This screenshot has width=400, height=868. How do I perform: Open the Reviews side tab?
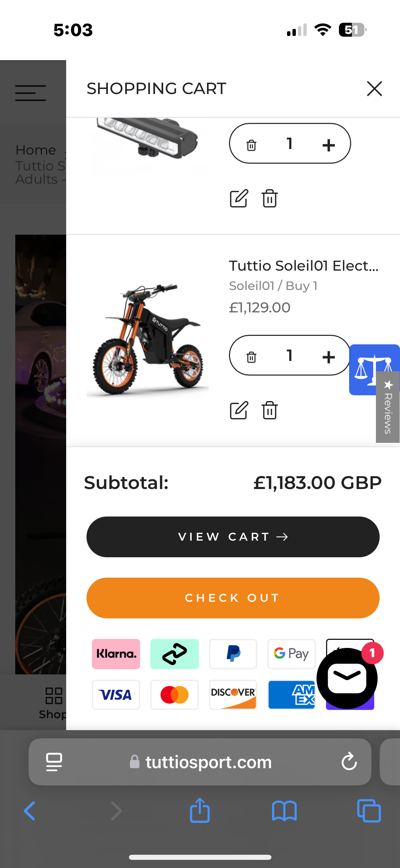pos(388,408)
